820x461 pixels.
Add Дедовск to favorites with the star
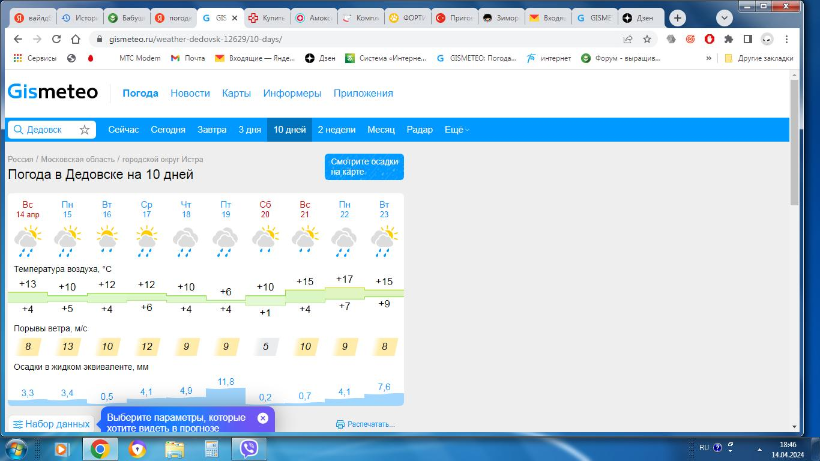[x=85, y=130]
